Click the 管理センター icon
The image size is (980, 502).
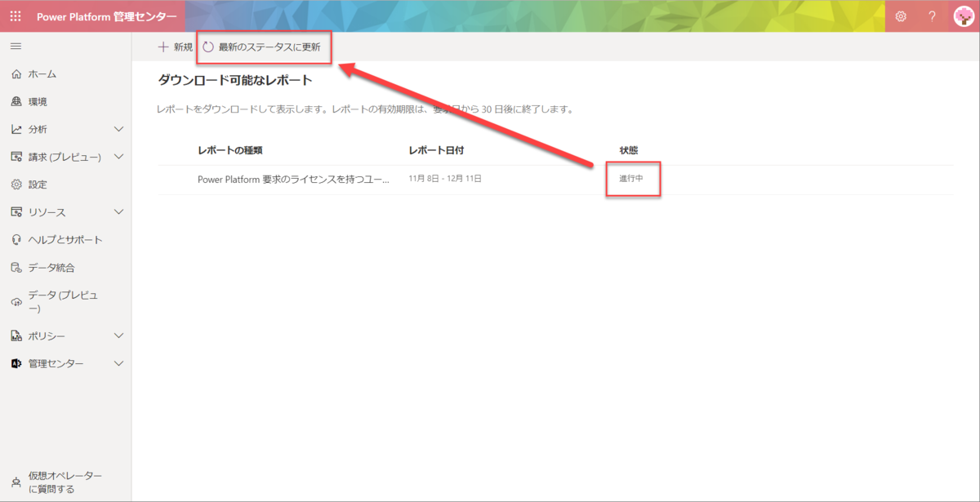pyautogui.click(x=16, y=364)
